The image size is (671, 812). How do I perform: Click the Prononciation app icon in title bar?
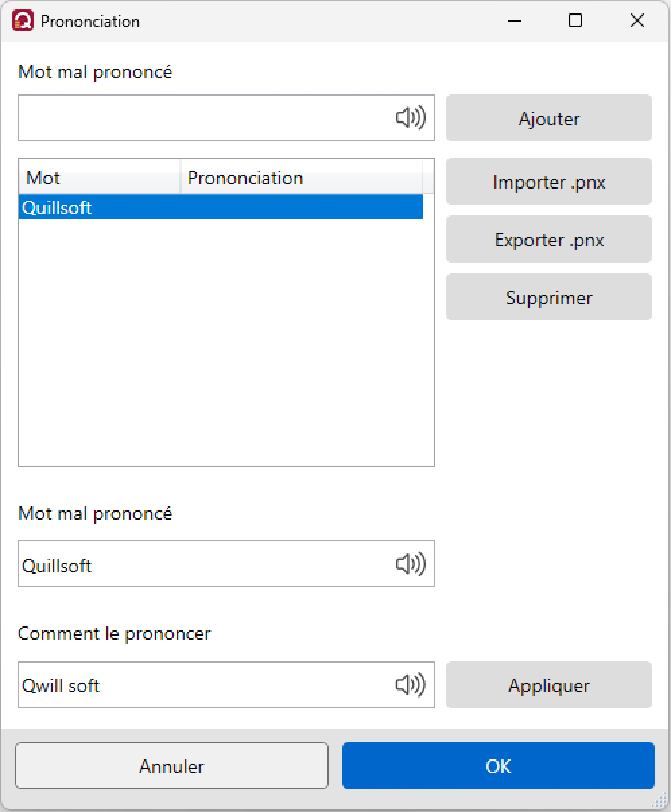click(22, 21)
